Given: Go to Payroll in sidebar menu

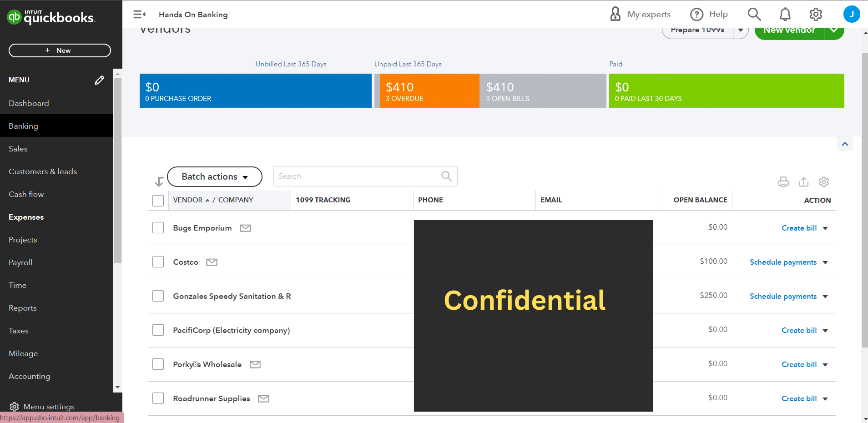Looking at the screenshot, I should [x=20, y=262].
